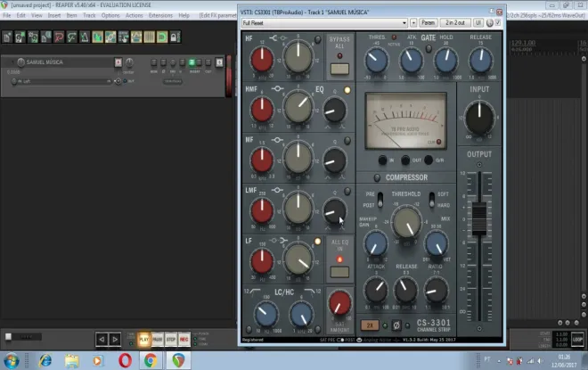Click the New Project toolbar icon
Image resolution: width=588 pixels, height=370 pixels.
click(x=7, y=37)
